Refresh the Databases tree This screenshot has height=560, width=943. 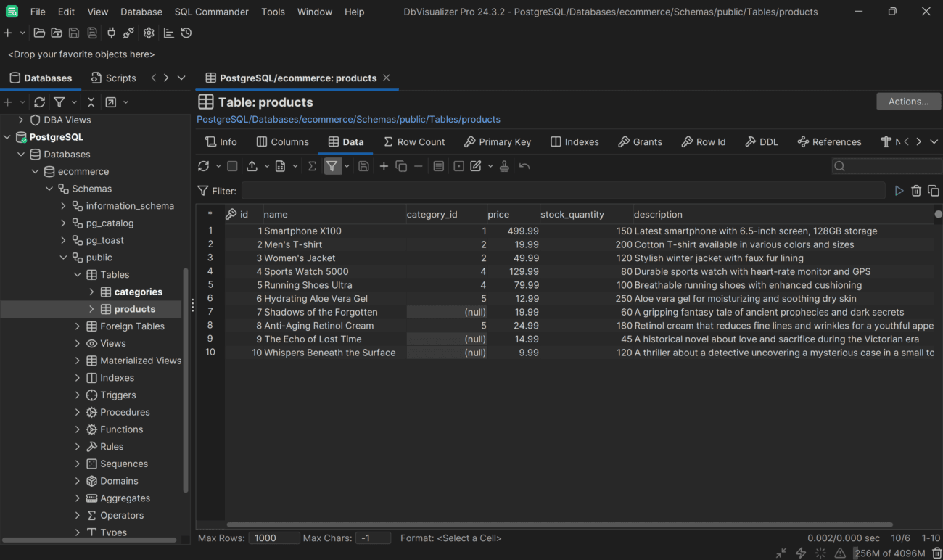pos(40,102)
